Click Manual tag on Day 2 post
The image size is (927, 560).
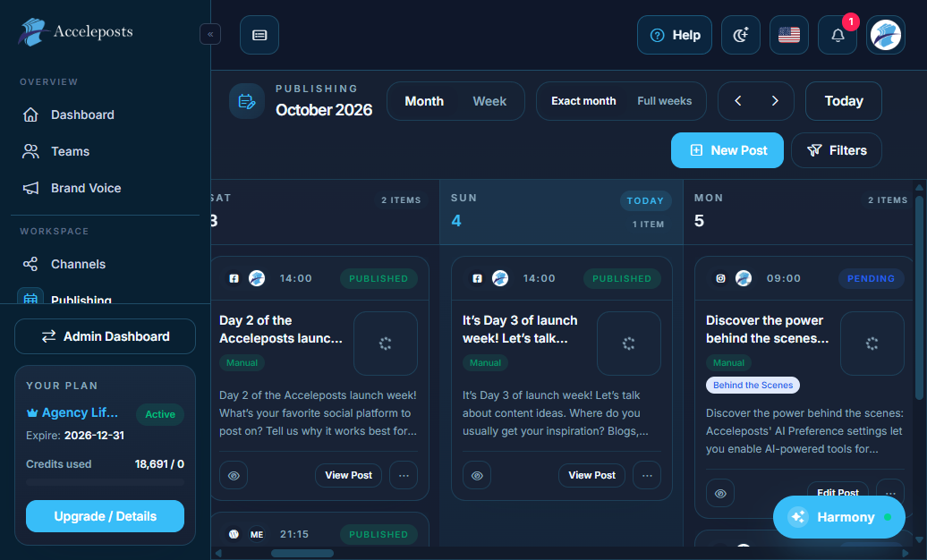click(x=242, y=362)
